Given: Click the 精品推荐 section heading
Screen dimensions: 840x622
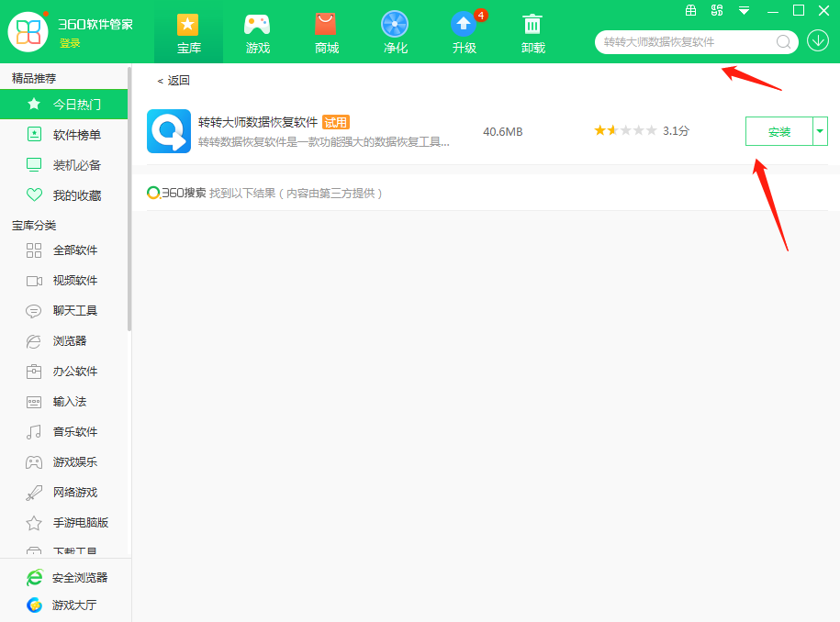Looking at the screenshot, I should [34, 78].
